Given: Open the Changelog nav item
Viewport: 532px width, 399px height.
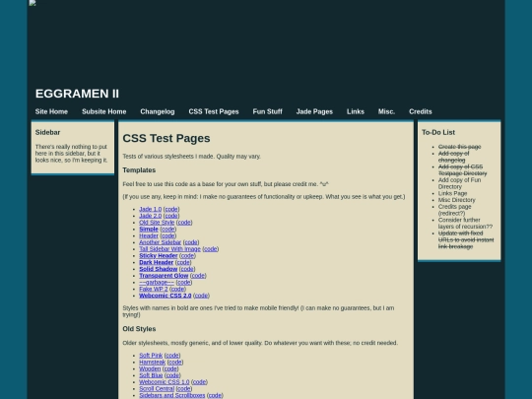Looking at the screenshot, I should pos(158,111).
